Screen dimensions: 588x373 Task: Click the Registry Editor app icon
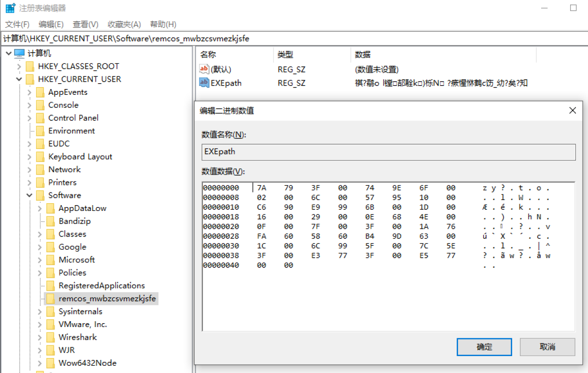(10, 8)
